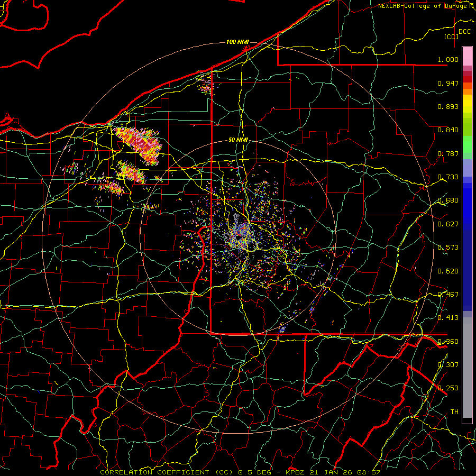Image resolution: width=476 pixels, height=476 pixels.
Task: Select the 0.947 legend value
Action: click(448, 83)
